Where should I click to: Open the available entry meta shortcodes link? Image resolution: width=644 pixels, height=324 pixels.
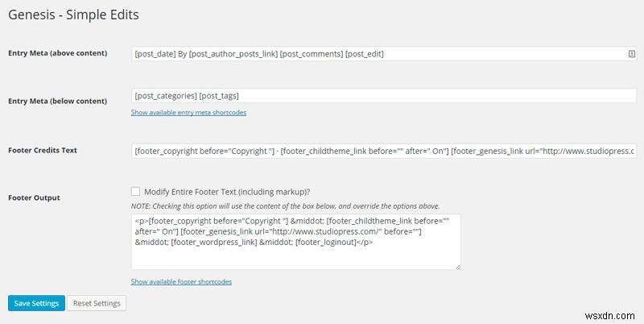188,112
